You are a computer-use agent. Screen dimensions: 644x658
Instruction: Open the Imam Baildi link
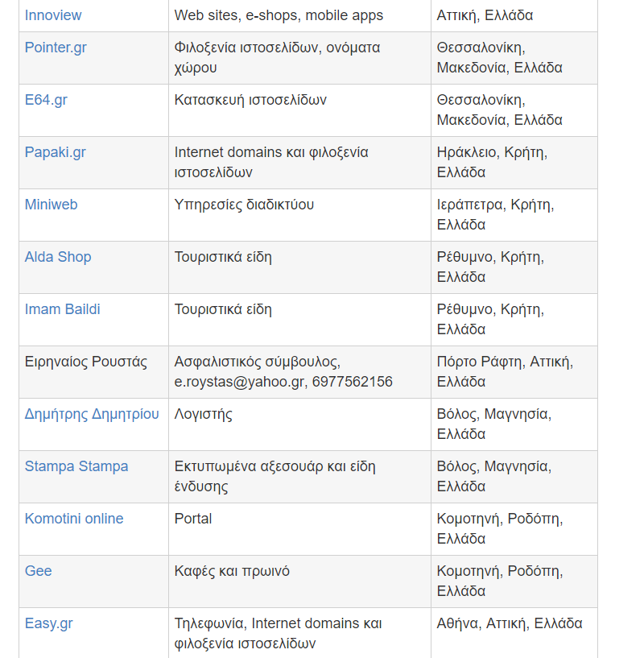pos(63,309)
